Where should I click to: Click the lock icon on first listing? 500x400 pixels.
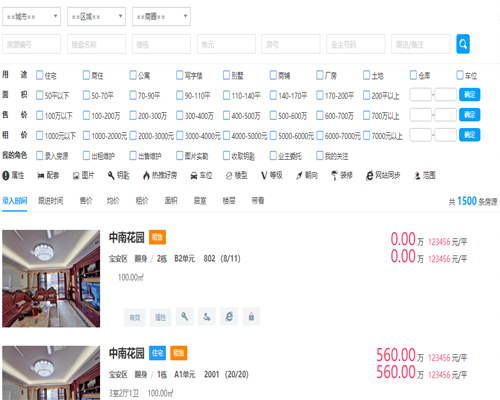coord(251,316)
